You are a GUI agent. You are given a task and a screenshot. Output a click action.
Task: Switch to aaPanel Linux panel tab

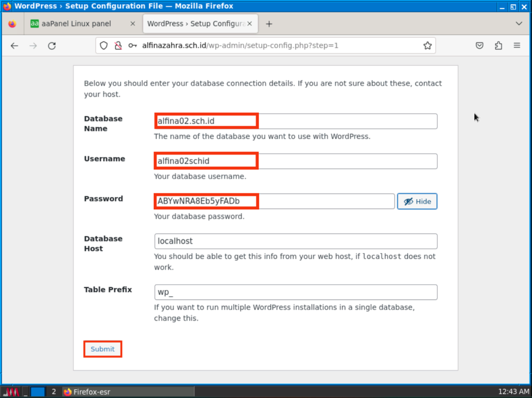point(77,24)
